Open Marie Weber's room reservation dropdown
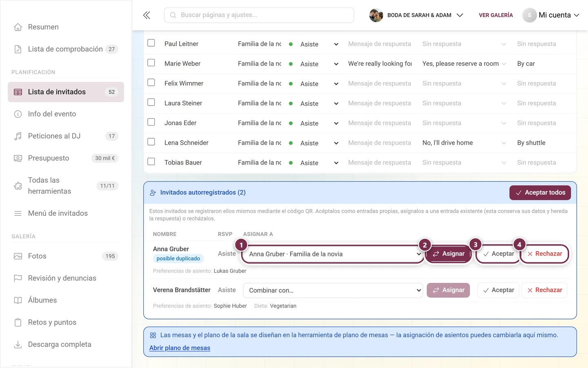Screen dimensions: 588x368 pyautogui.click(x=464, y=64)
